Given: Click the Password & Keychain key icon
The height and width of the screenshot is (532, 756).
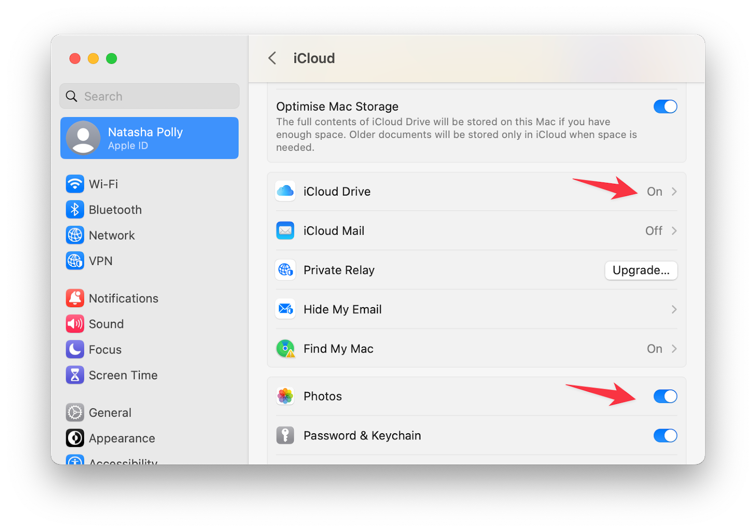Looking at the screenshot, I should (x=285, y=435).
